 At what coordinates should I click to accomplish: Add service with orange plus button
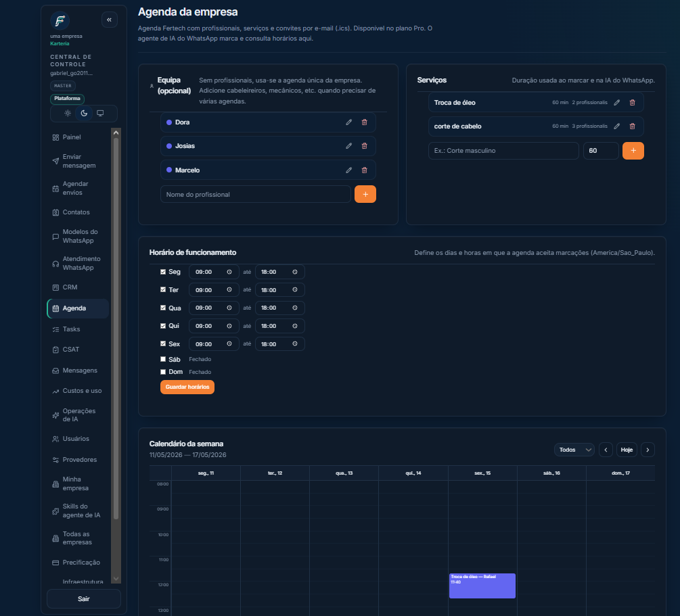[633, 151]
